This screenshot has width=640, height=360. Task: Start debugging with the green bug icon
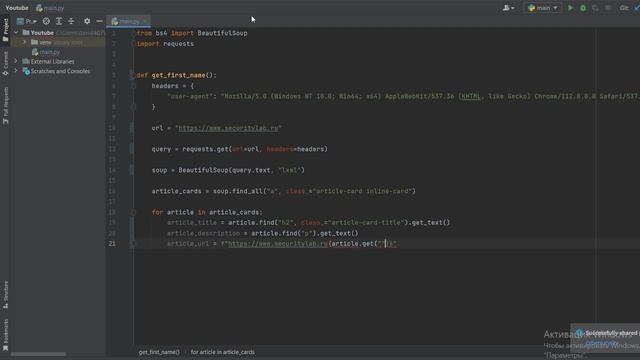(x=583, y=8)
